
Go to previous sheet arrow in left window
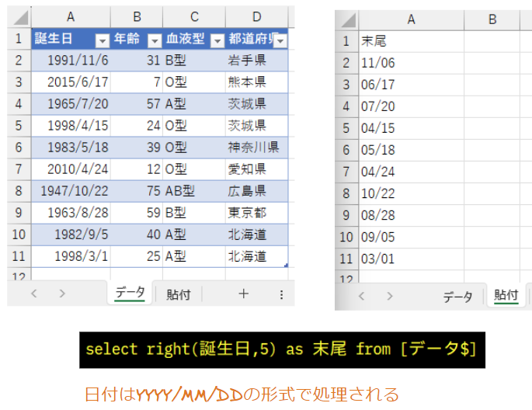34,294
